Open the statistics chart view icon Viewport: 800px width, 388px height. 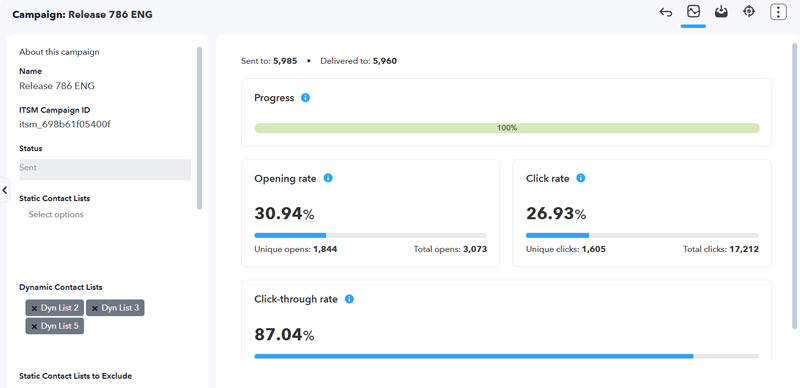(693, 11)
